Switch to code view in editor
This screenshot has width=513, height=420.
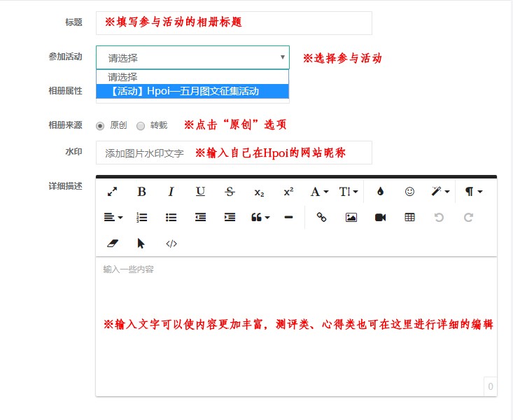(x=171, y=244)
